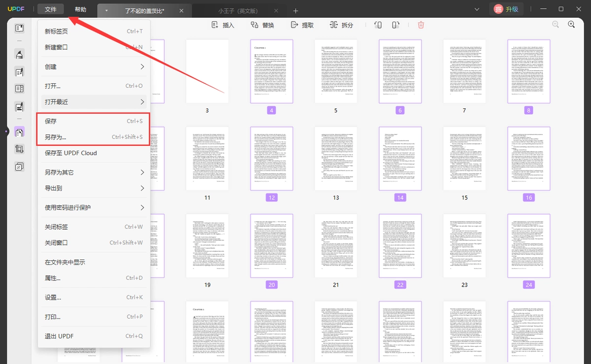Rotate pages counterclockwise icon in toolbar
Viewport: 591px width, 364px height.
pyautogui.click(x=378, y=25)
